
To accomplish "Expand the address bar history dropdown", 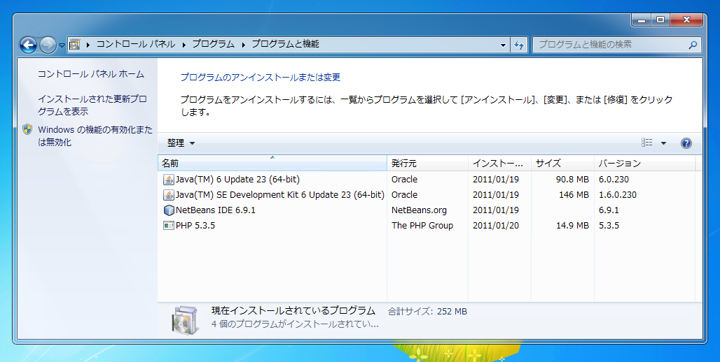I will pos(503,45).
